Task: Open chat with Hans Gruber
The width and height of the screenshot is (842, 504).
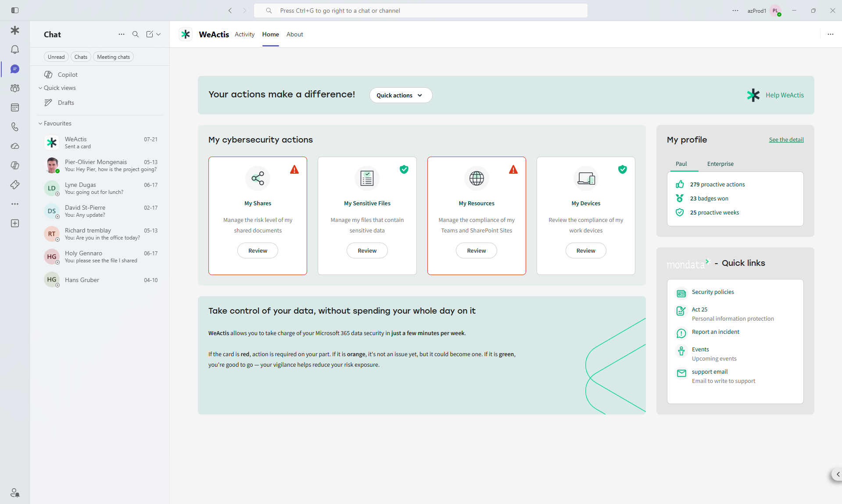Action: pos(100,280)
